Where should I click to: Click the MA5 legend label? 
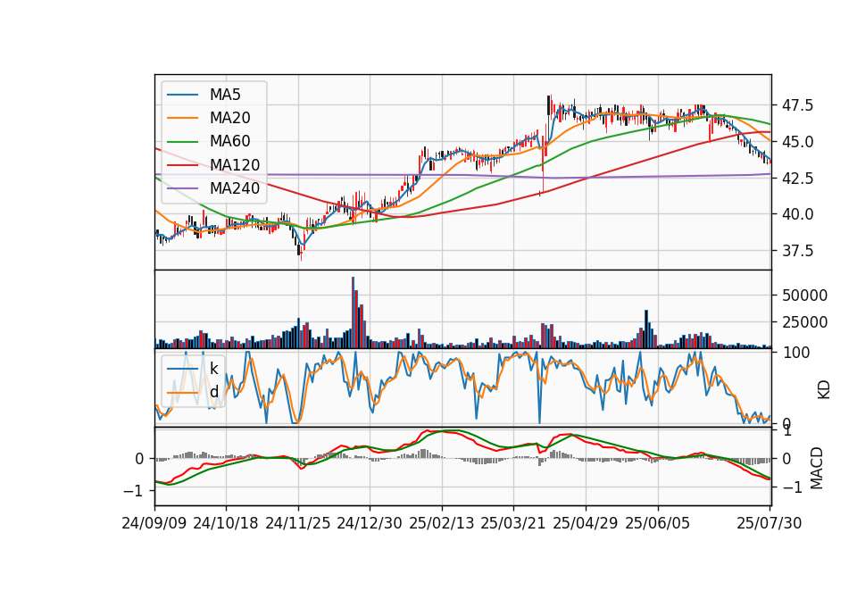tap(225, 95)
